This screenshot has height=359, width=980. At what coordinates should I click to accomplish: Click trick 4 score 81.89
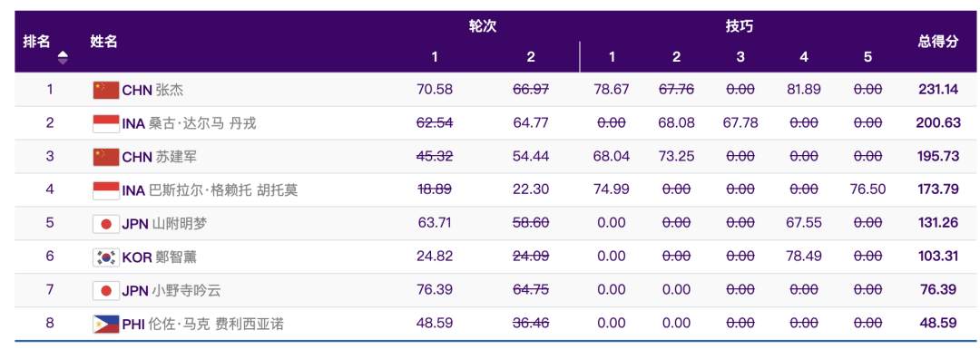pos(804,89)
